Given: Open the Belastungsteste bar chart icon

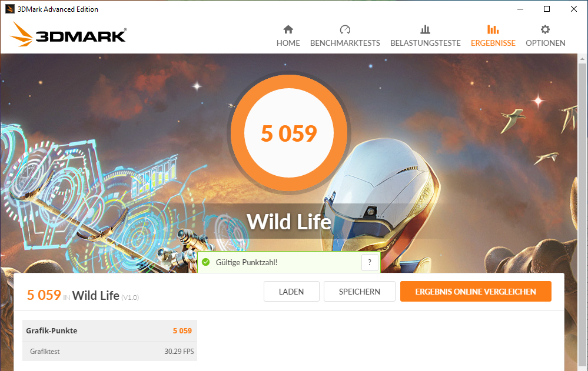Looking at the screenshot, I should click(425, 29).
